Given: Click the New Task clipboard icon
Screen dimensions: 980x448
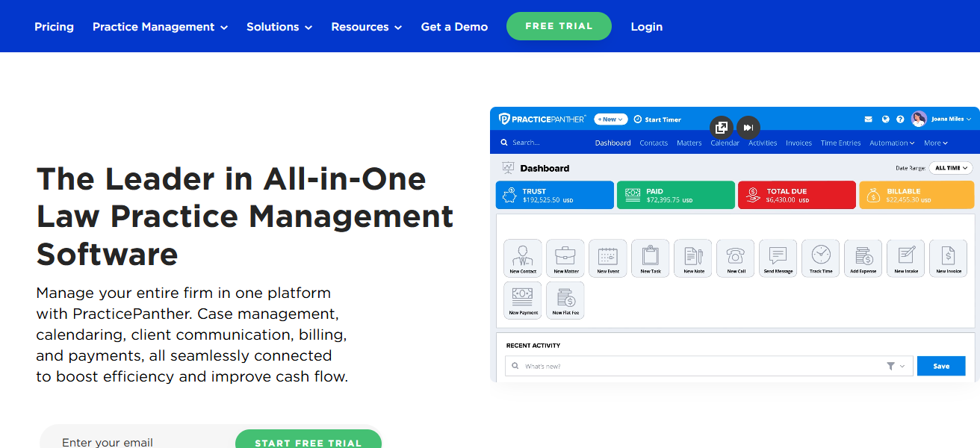Looking at the screenshot, I should 651,258.
